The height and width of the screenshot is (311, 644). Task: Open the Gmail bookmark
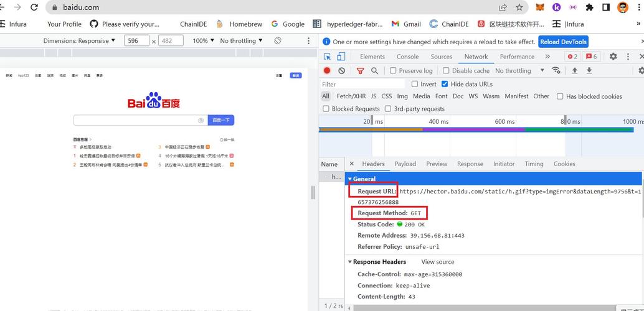pos(406,24)
